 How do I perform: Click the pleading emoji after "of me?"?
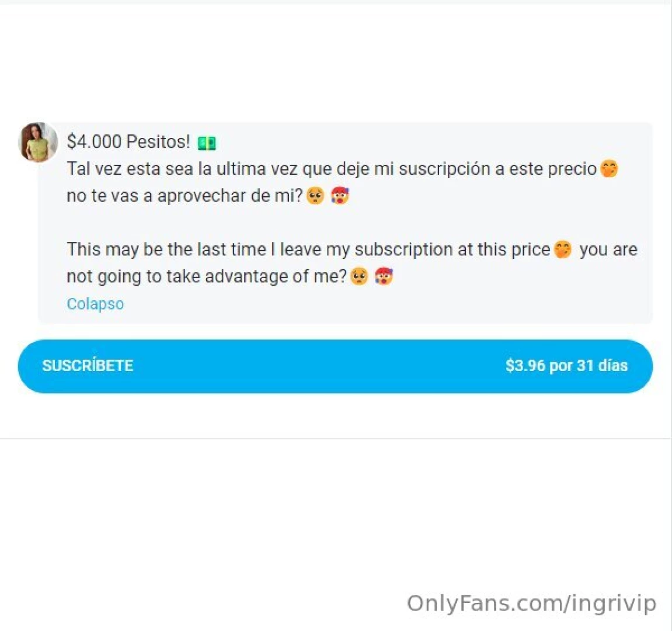360,276
